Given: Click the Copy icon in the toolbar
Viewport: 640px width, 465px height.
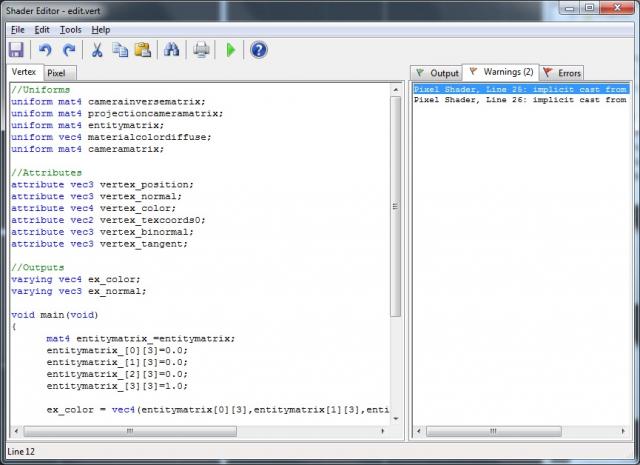Looking at the screenshot, I should [120, 50].
